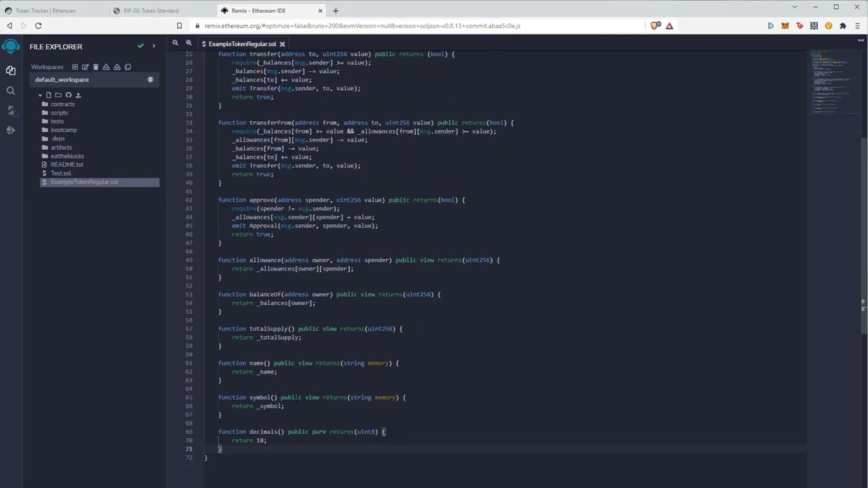868x488 pixels.
Task: Expand the bootcamp folder
Action: pos(64,130)
